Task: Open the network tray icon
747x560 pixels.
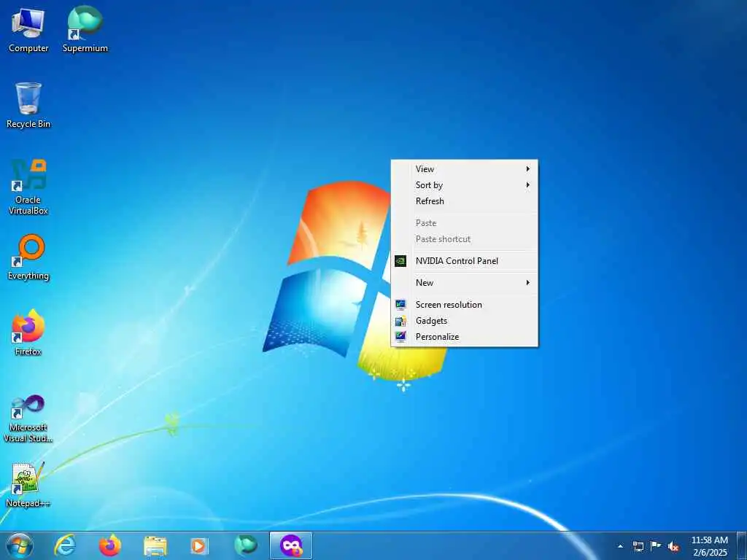Action: [x=638, y=546]
